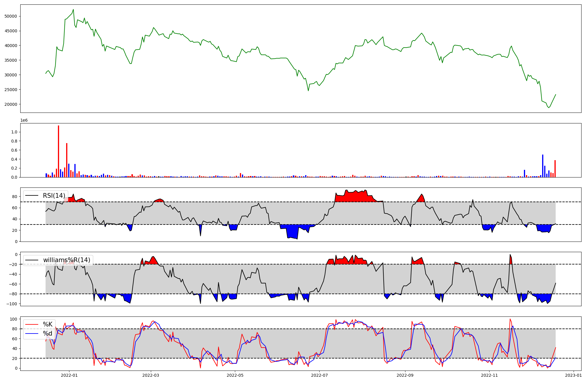The image size is (588, 382).
Task: Click the 50000 price axis label
Action: click(11, 16)
